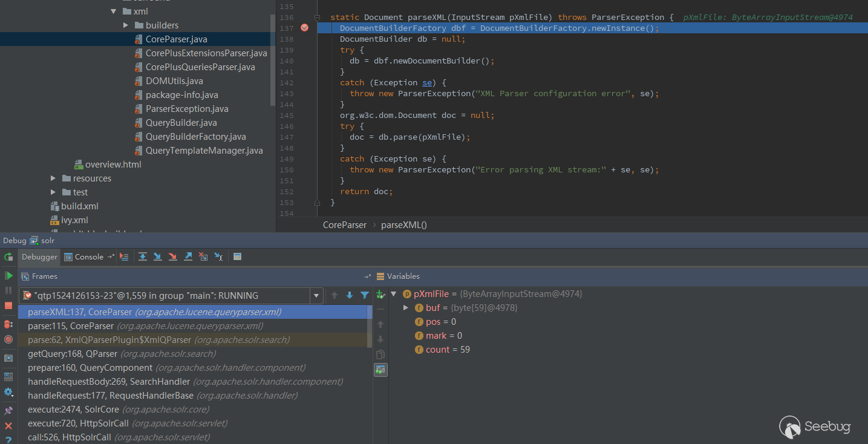This screenshot has width=868, height=444.
Task: Add a new watch in Variables
Action: coord(380,295)
